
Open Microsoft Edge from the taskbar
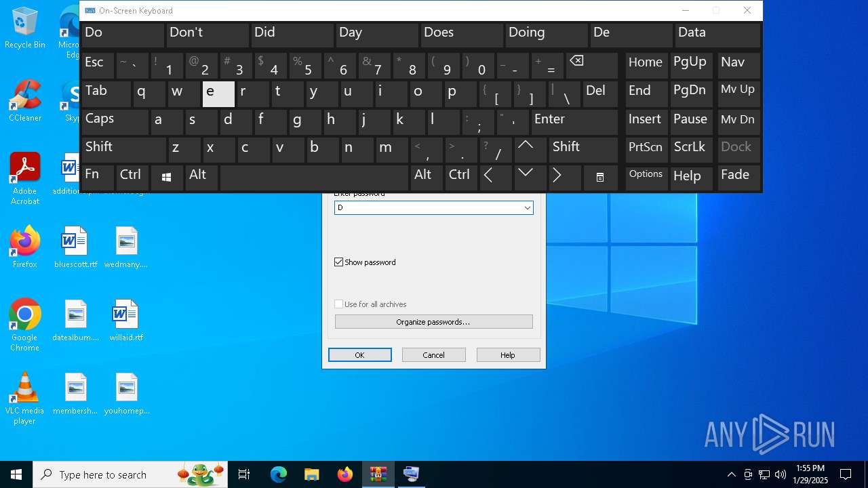click(279, 474)
